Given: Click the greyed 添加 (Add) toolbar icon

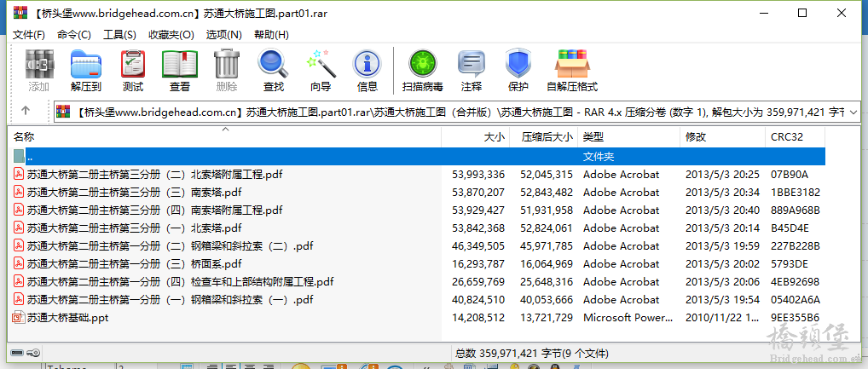Looking at the screenshot, I should 39,64.
